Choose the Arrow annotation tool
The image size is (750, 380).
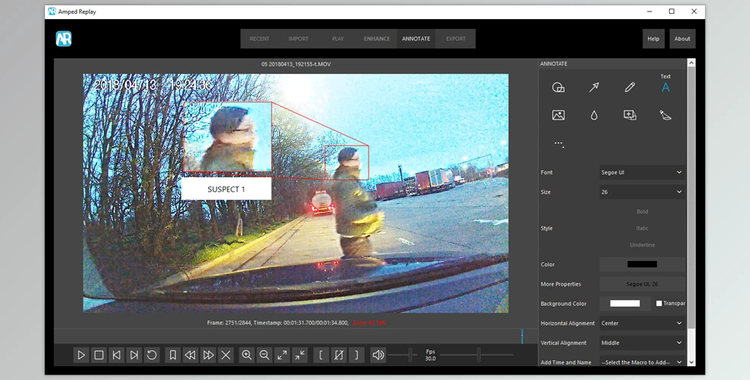point(594,87)
